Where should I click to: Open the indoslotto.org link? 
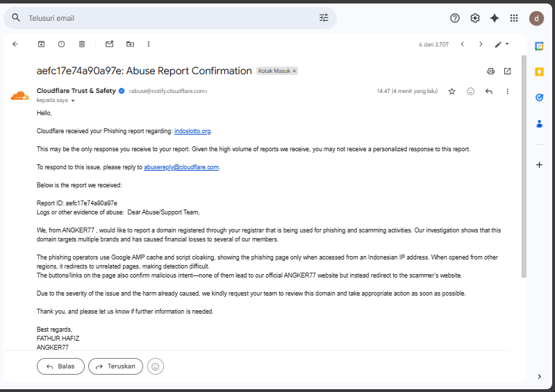click(x=192, y=131)
